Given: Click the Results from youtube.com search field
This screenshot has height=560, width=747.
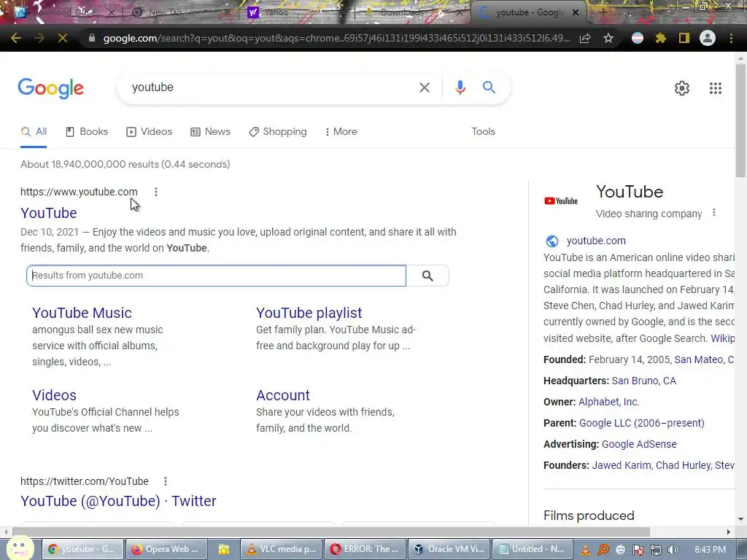Looking at the screenshot, I should pyautogui.click(x=216, y=276).
